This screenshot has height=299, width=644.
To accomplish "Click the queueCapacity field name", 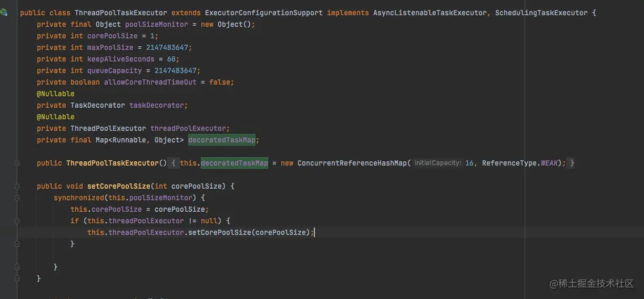I will point(115,70).
